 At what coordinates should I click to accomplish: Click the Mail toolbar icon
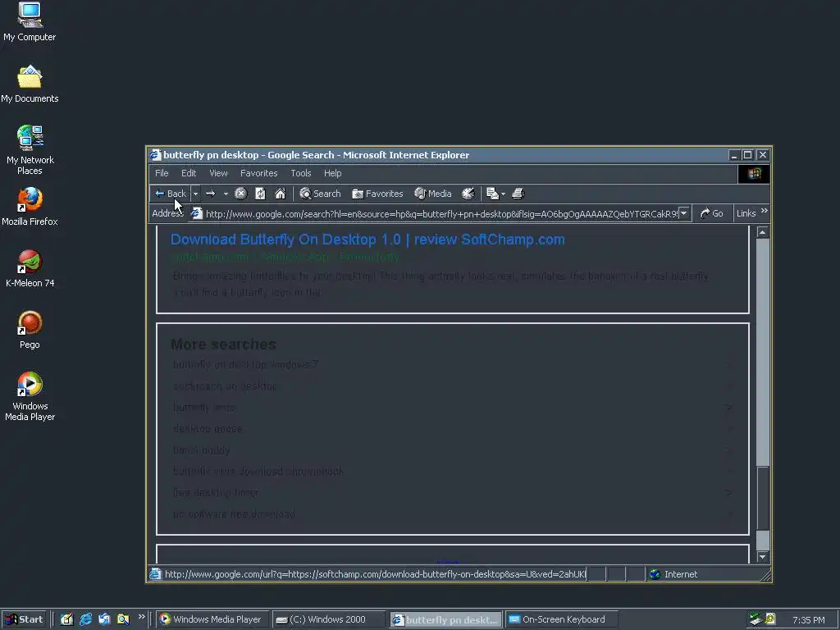[492, 194]
